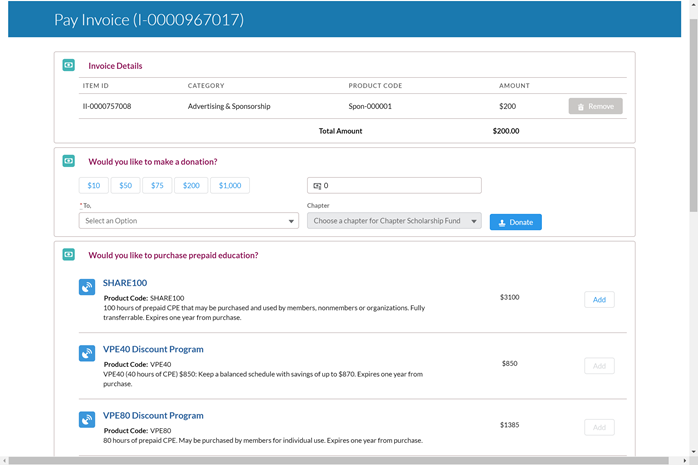Select the $200 donation amount
The height and width of the screenshot is (465, 698).
coord(191,186)
